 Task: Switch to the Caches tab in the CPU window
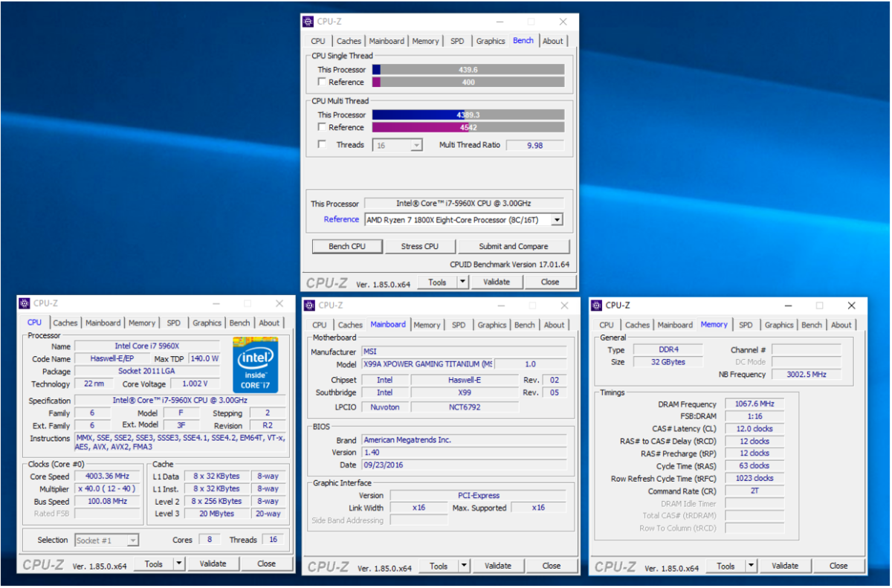pos(65,322)
